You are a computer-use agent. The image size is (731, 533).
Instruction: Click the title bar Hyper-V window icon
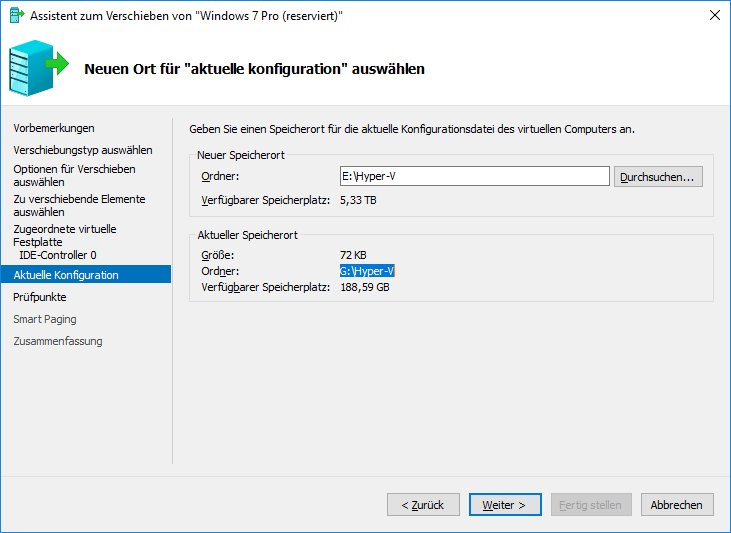pos(15,15)
